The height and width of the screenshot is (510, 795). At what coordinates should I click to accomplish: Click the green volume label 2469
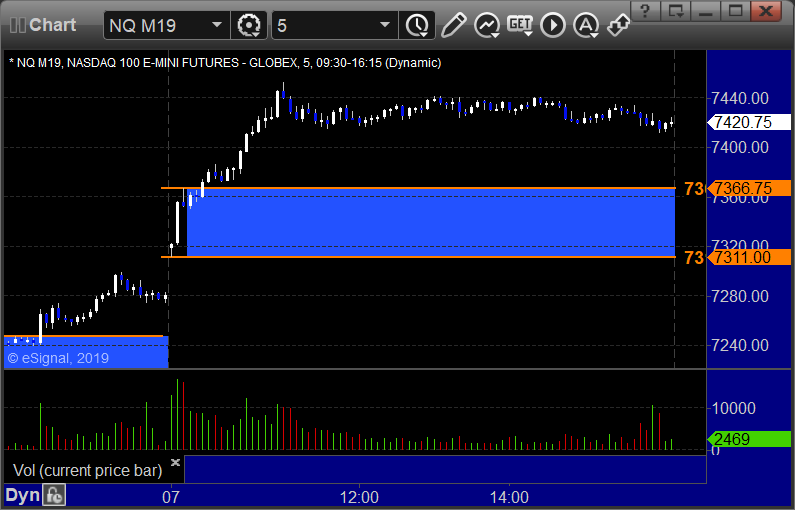click(x=749, y=439)
